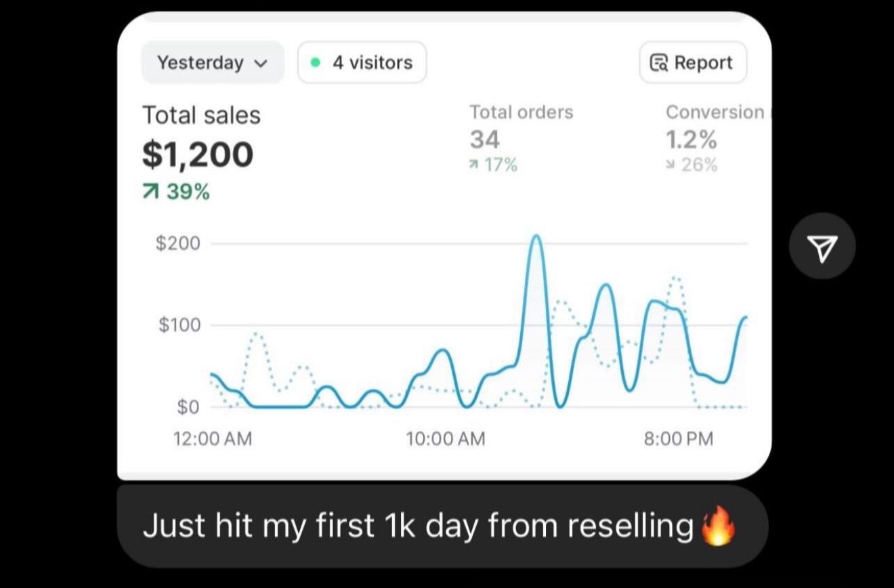Click the Report magnifier document icon
This screenshot has height=588, width=894.
click(x=659, y=63)
